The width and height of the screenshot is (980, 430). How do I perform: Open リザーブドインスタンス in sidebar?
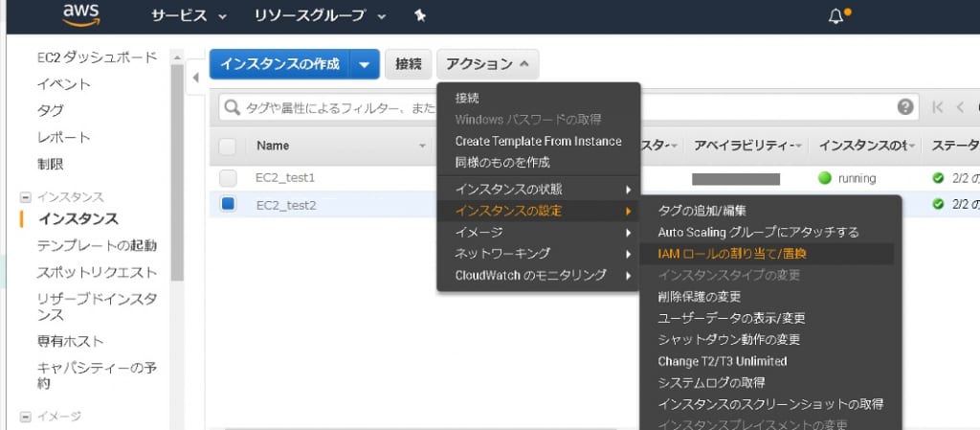(97, 306)
